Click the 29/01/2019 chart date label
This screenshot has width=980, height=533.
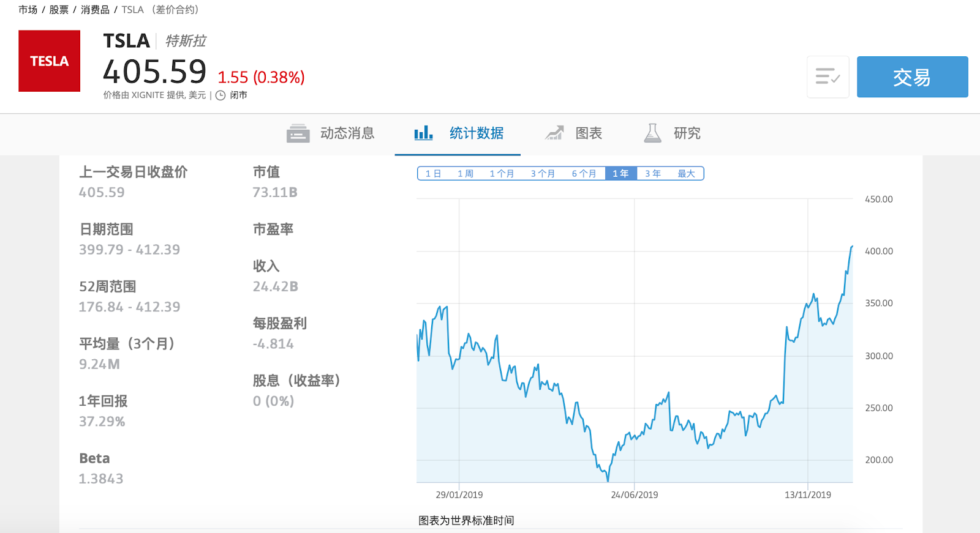click(x=459, y=494)
